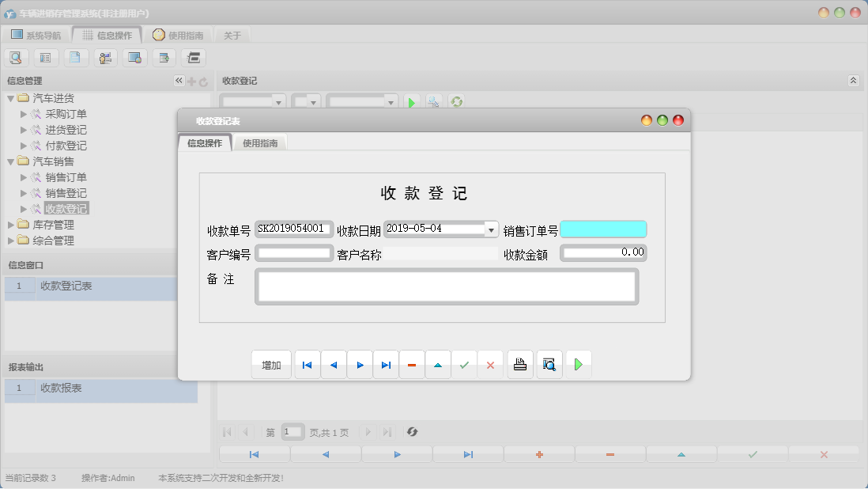Click the 增加 button in the dialog
868x489 pixels.
(x=271, y=364)
